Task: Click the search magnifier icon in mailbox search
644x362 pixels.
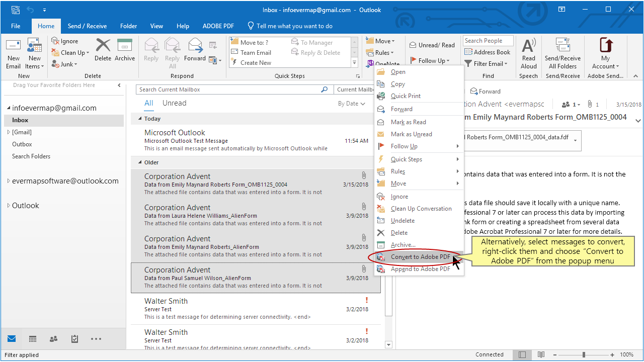Action: [325, 89]
